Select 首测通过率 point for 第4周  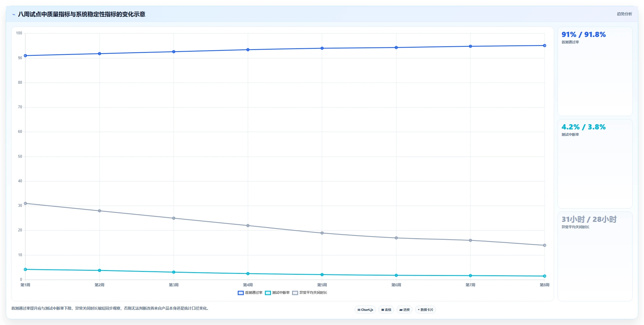(248, 50)
